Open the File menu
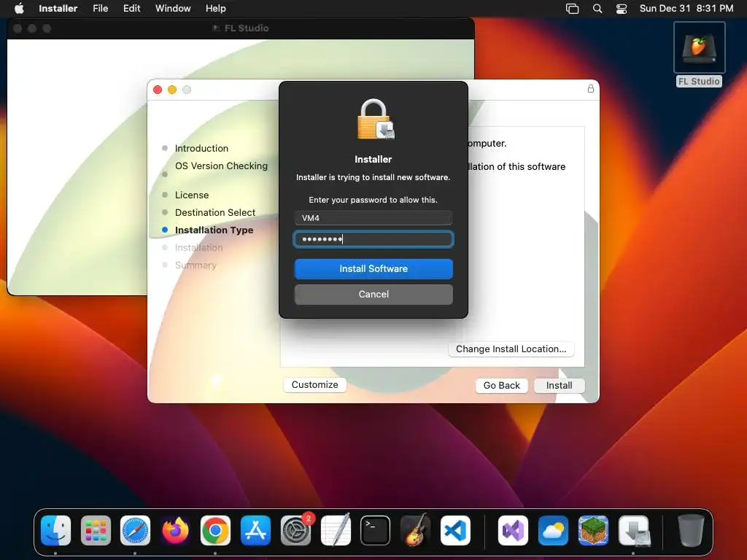This screenshot has width=747, height=560. 101,8
